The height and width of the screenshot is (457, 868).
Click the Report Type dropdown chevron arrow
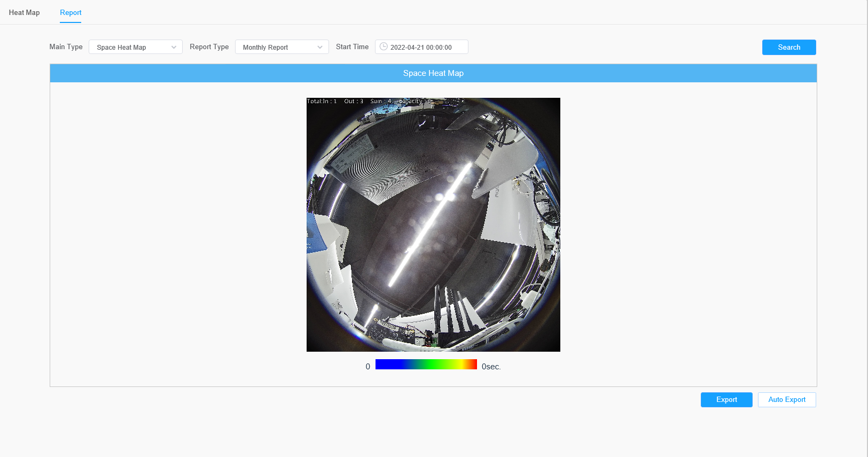(320, 47)
